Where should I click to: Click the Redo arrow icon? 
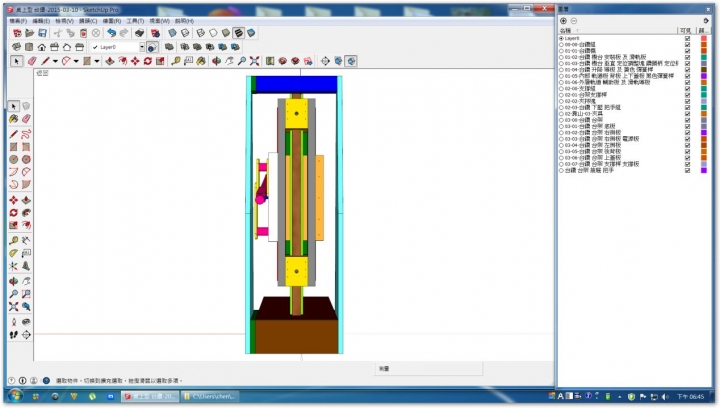[x=124, y=33]
